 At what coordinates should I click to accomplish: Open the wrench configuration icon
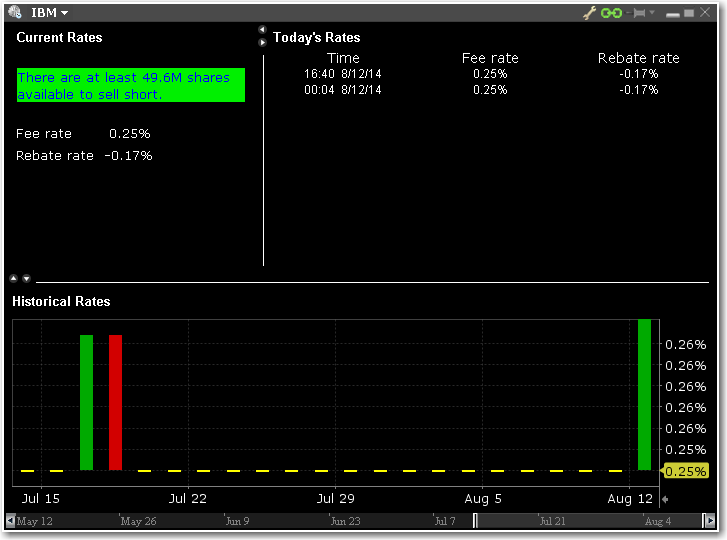coord(589,13)
